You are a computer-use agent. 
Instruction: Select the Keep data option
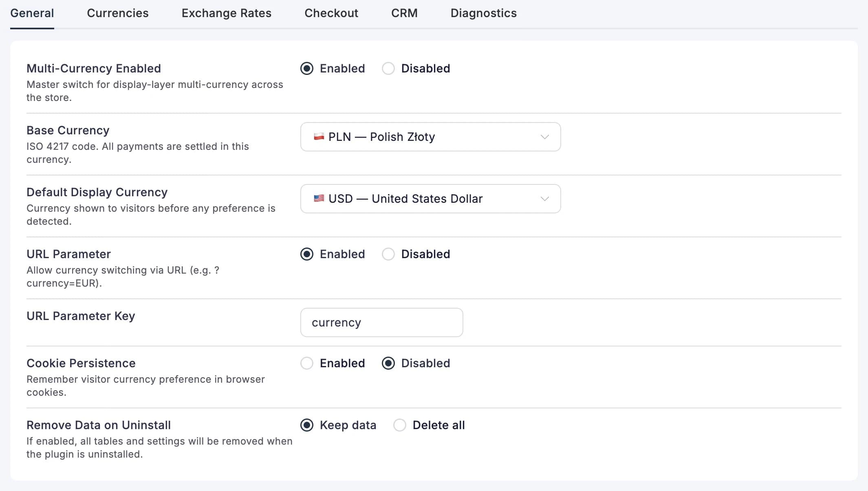pos(307,425)
